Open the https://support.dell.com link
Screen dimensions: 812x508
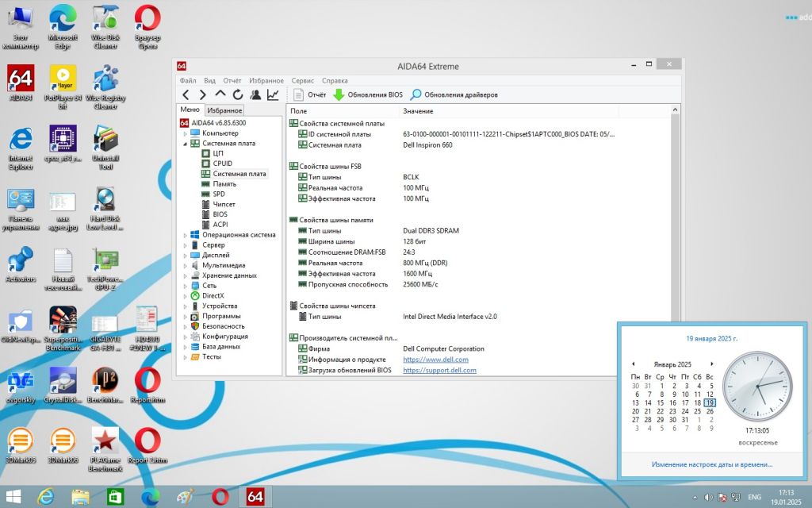[x=439, y=371]
